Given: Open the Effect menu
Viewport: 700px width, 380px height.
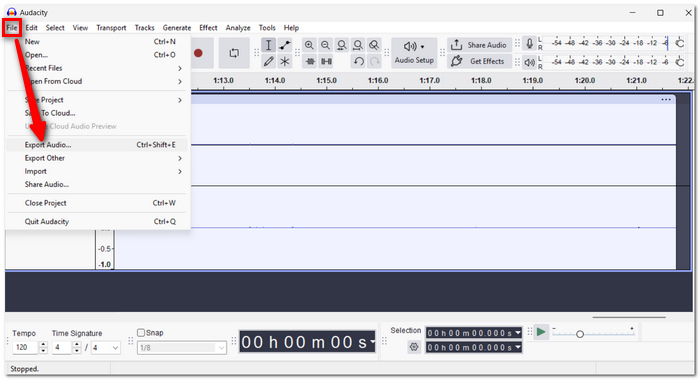Looking at the screenshot, I should tap(208, 28).
